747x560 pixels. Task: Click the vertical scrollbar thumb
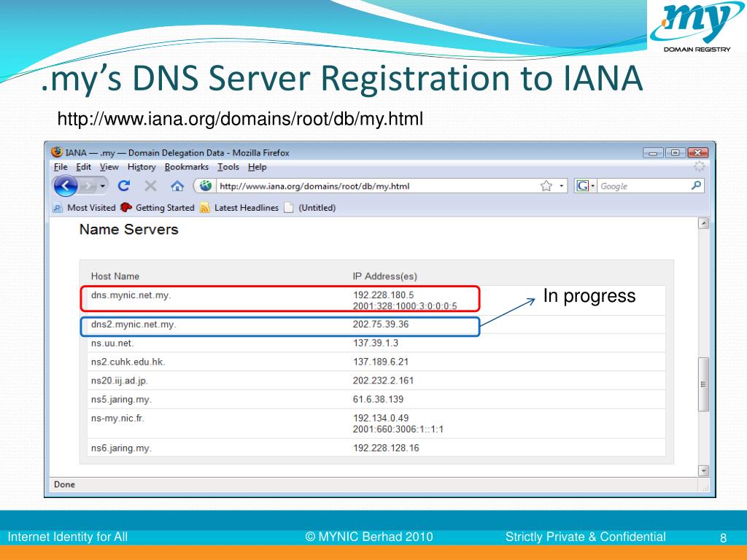point(703,384)
